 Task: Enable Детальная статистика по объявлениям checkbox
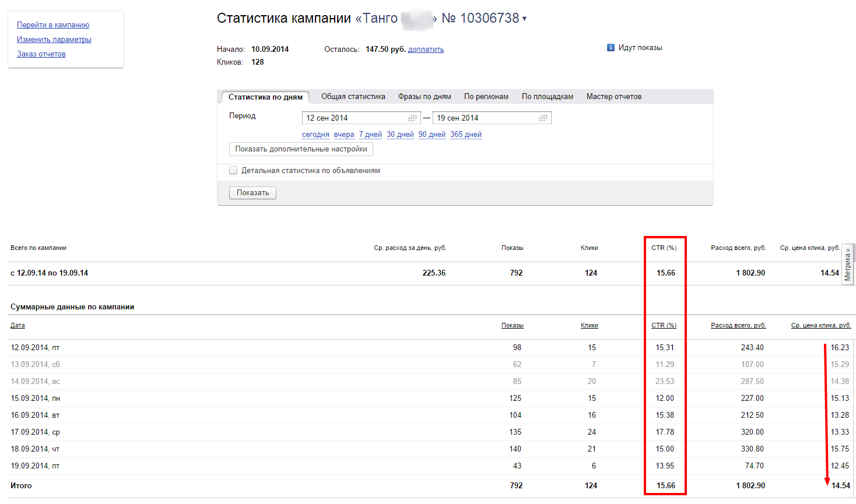[x=233, y=171]
